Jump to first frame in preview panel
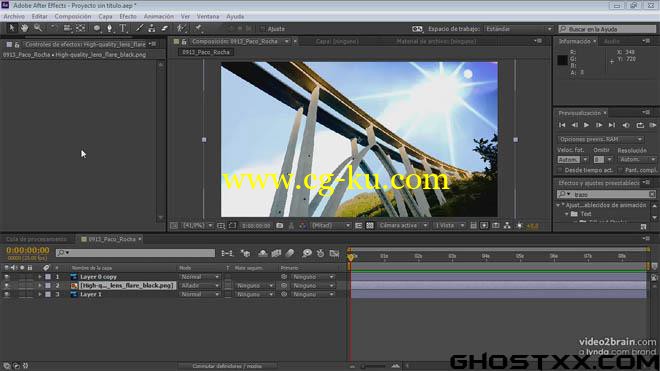 coord(562,125)
